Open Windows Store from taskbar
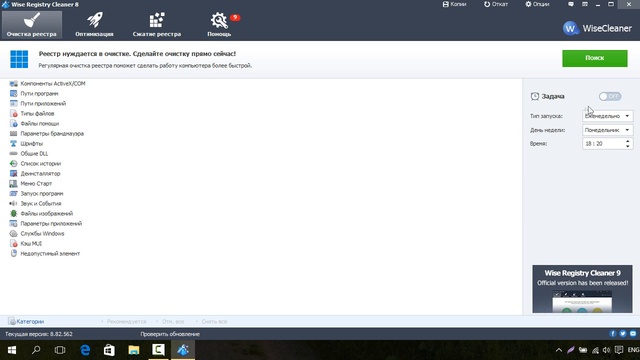 click(x=109, y=350)
